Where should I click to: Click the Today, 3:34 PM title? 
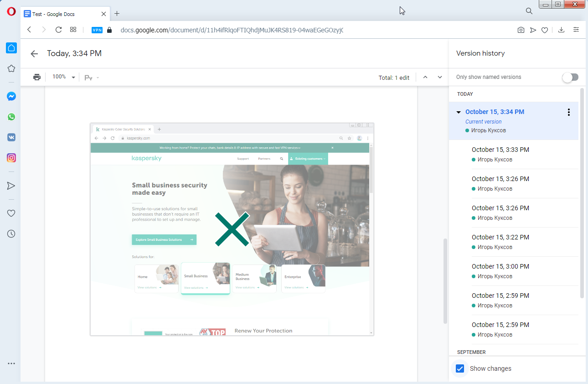(x=74, y=54)
